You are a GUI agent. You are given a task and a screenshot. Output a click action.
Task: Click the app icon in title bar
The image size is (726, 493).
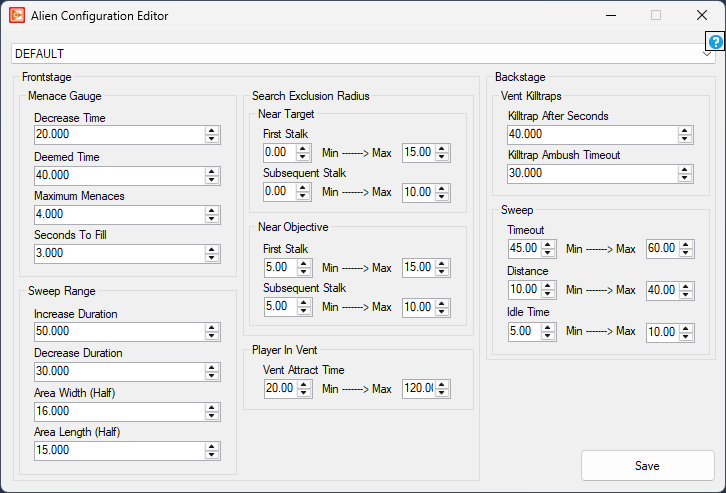pyautogui.click(x=17, y=16)
